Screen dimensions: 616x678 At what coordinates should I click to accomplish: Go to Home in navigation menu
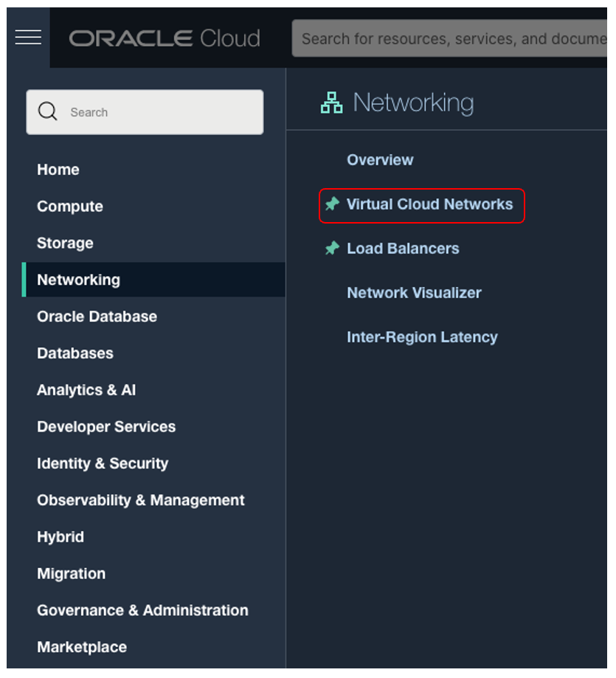[x=58, y=170]
